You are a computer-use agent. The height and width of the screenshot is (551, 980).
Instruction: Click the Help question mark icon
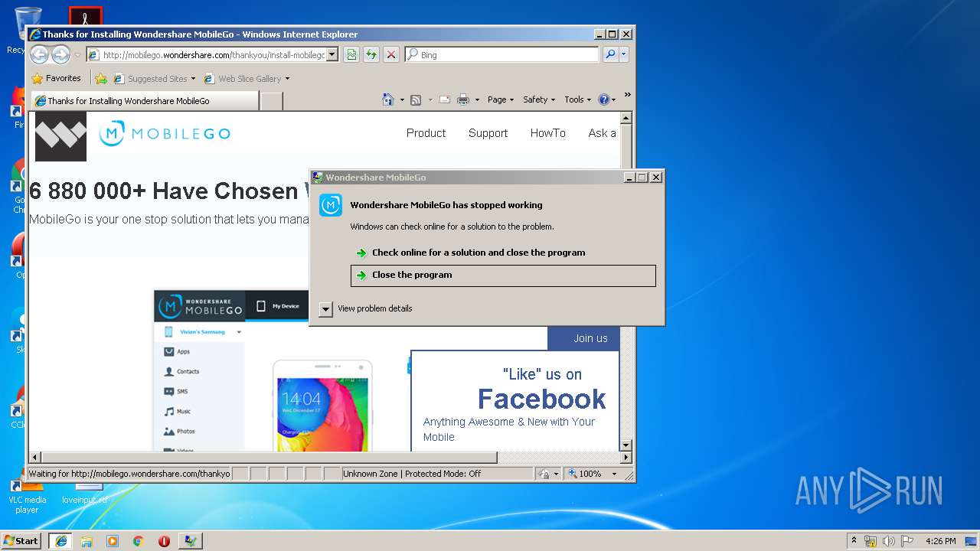pyautogui.click(x=603, y=99)
